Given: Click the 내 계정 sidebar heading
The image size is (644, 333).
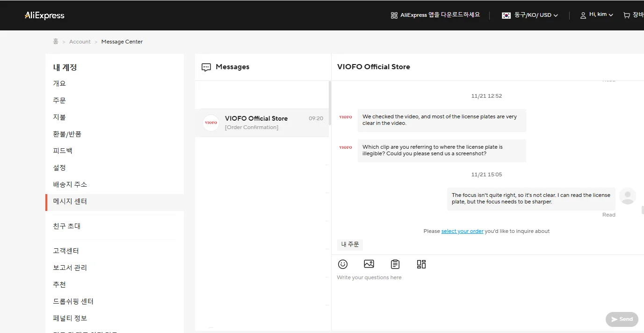Looking at the screenshot, I should (x=65, y=67).
